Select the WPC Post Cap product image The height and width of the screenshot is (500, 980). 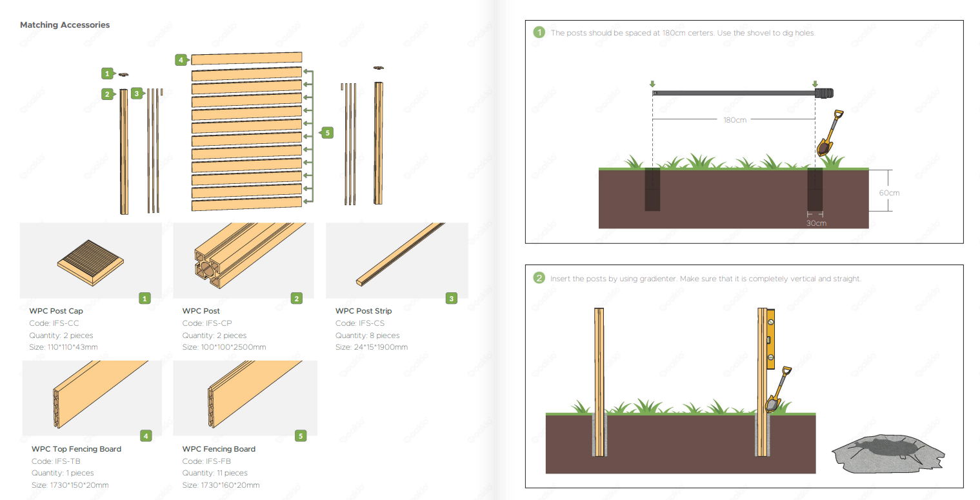(91, 261)
